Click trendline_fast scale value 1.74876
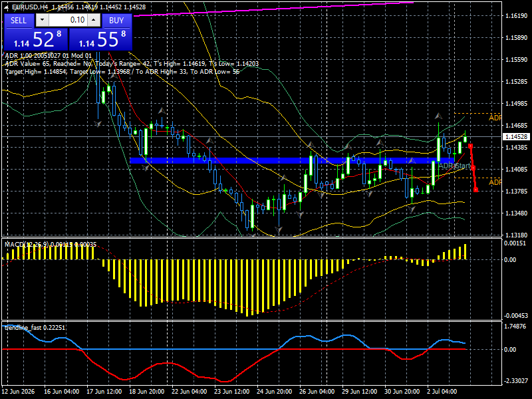Viewport: 532px width, 399px height. pyautogui.click(x=516, y=326)
